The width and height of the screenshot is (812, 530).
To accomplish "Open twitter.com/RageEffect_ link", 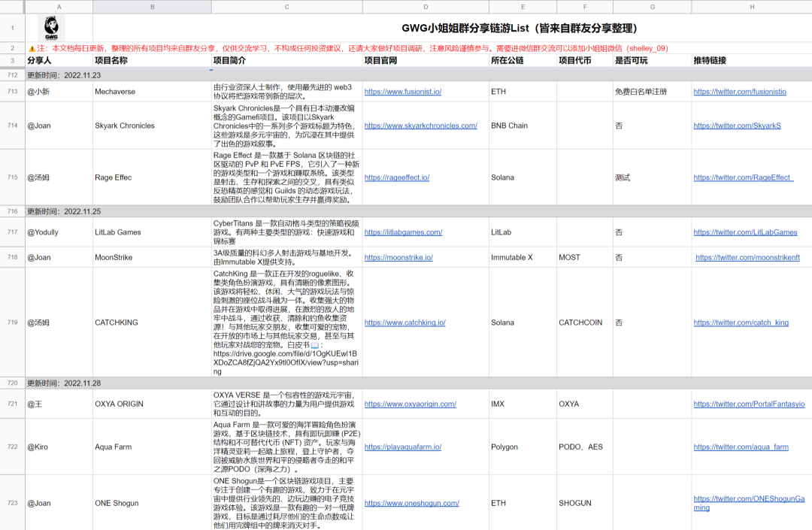I will (x=743, y=177).
